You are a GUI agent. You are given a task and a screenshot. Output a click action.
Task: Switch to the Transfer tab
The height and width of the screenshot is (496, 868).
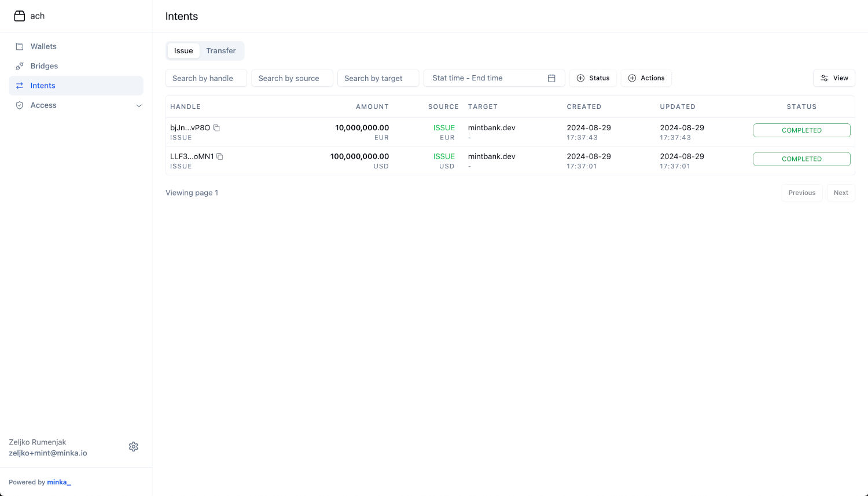(221, 51)
